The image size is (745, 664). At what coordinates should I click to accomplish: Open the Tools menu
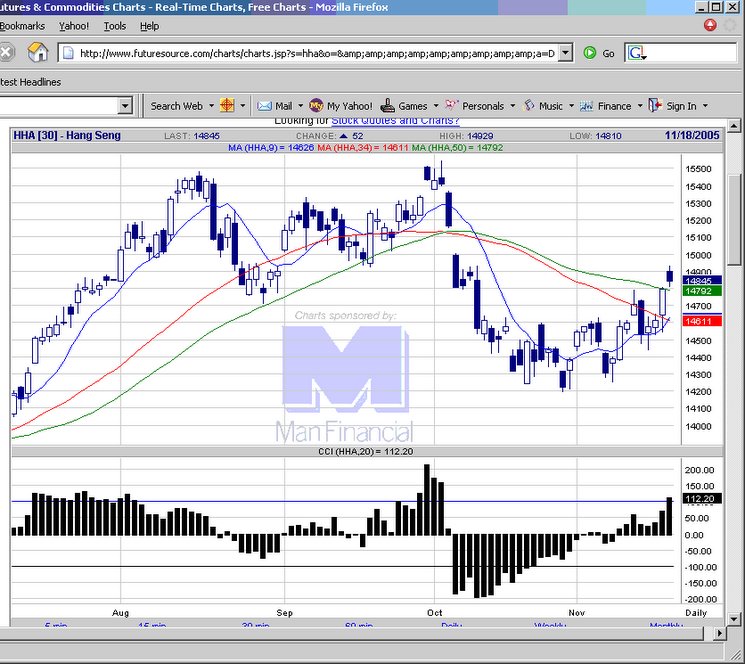pos(115,26)
